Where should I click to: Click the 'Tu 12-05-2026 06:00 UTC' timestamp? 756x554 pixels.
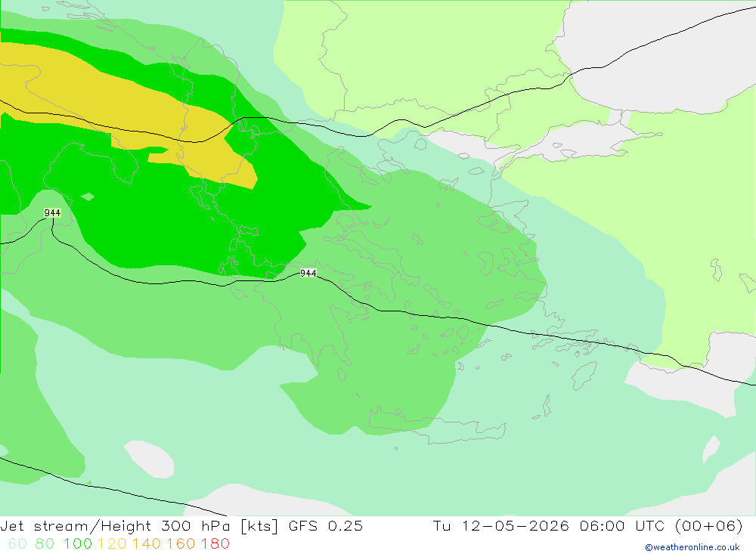(549, 525)
